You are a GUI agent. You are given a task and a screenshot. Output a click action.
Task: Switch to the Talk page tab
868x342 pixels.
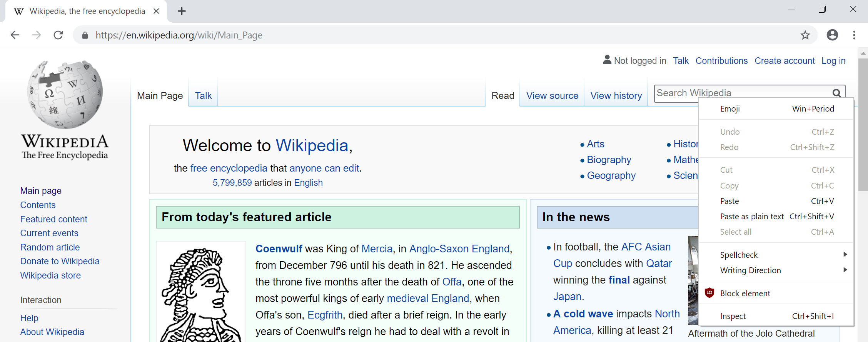(x=203, y=95)
